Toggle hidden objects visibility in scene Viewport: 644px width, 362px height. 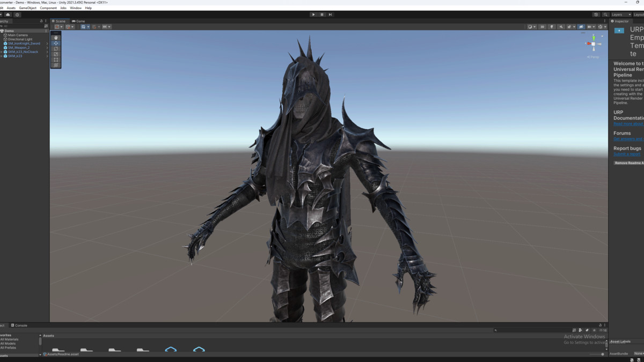point(581,27)
